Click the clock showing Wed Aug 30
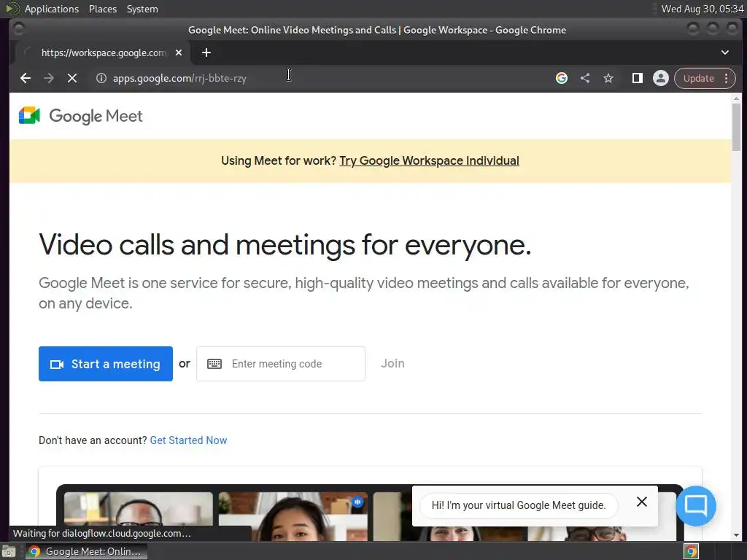Viewport: 747px width, 560px height. click(x=703, y=9)
